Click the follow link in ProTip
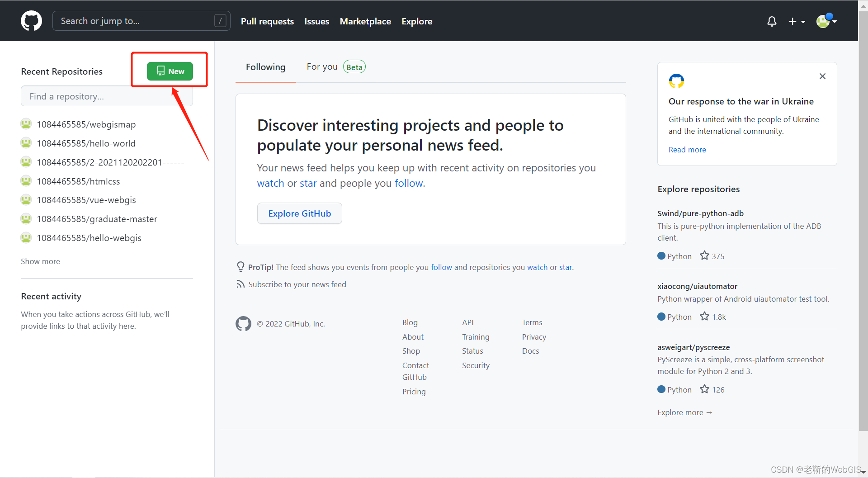This screenshot has height=478, width=868. point(441,267)
